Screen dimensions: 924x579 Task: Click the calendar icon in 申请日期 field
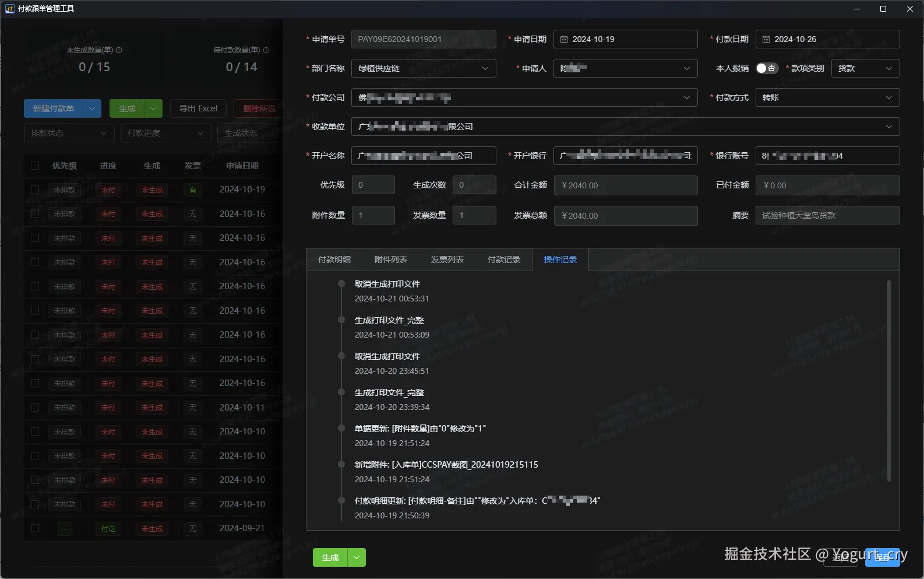(564, 39)
